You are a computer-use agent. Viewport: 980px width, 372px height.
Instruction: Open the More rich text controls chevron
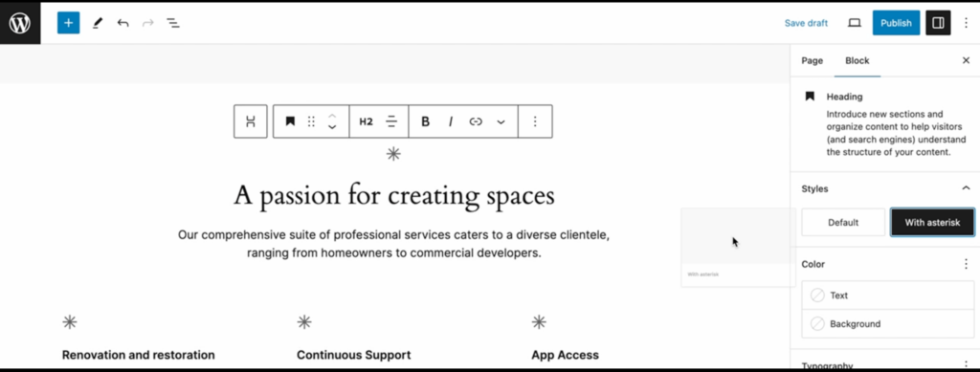(x=501, y=121)
